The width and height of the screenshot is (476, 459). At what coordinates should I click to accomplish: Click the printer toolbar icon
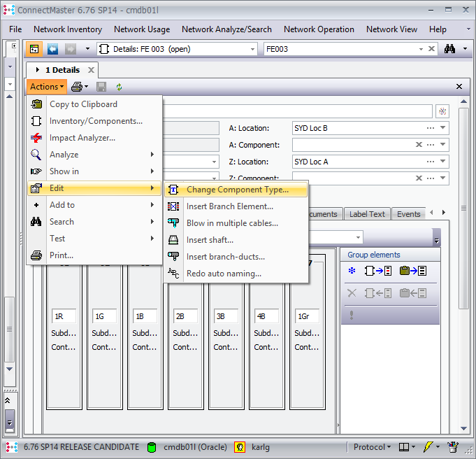[77, 87]
